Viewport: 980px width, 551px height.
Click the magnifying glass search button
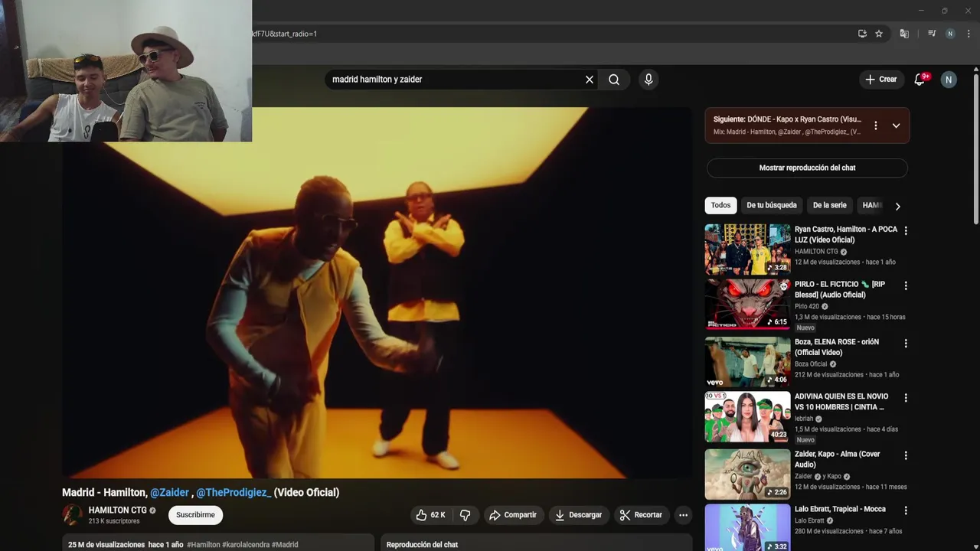pyautogui.click(x=614, y=80)
